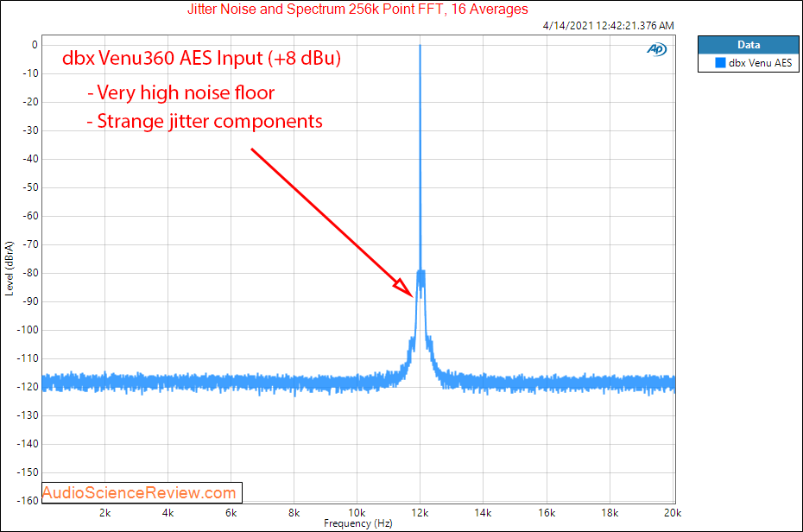Click the Frequency (Hz) axis label
Viewport: 803px width, 532px height.
click(x=358, y=523)
